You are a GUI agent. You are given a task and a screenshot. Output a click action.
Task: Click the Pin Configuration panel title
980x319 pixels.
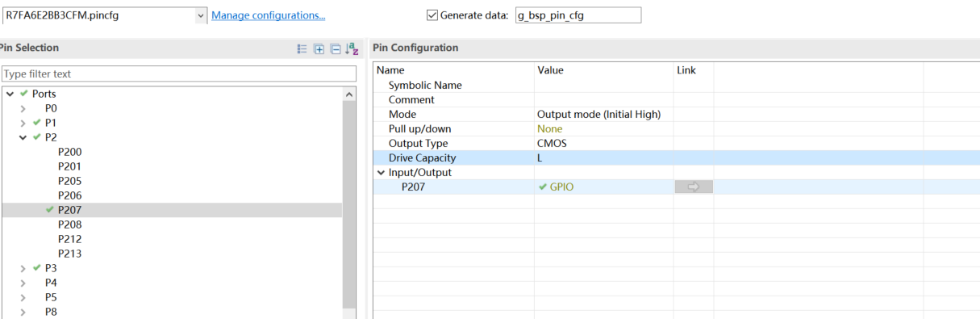point(415,48)
